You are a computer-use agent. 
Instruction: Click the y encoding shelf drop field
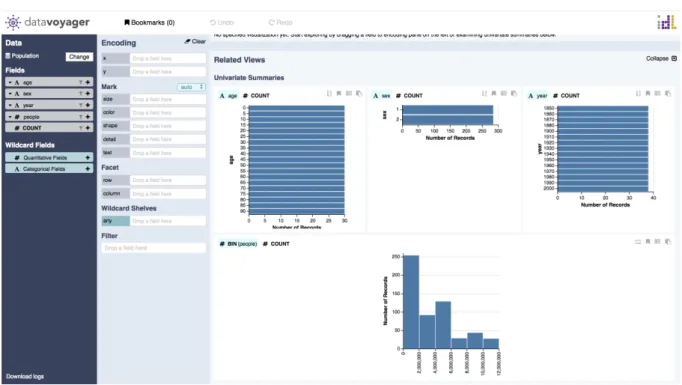pyautogui.click(x=167, y=71)
